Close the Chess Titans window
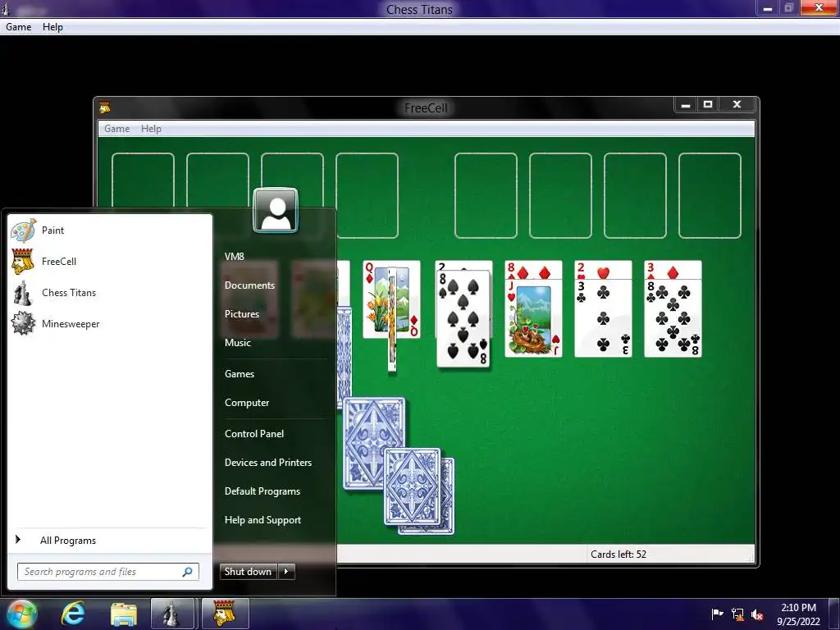840x630 pixels. tap(819, 7)
